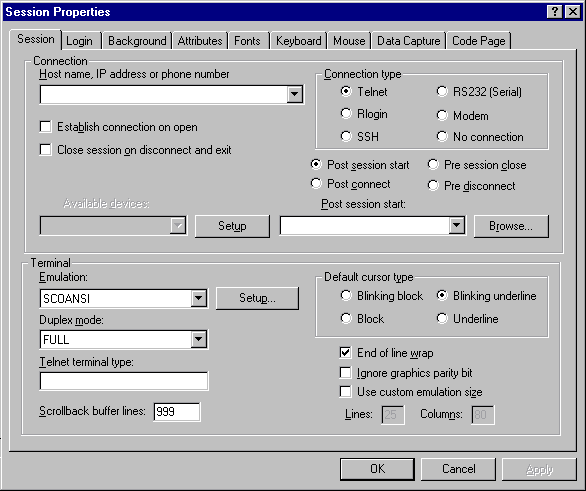
Task: Select the Session tab
Action: coord(36,39)
